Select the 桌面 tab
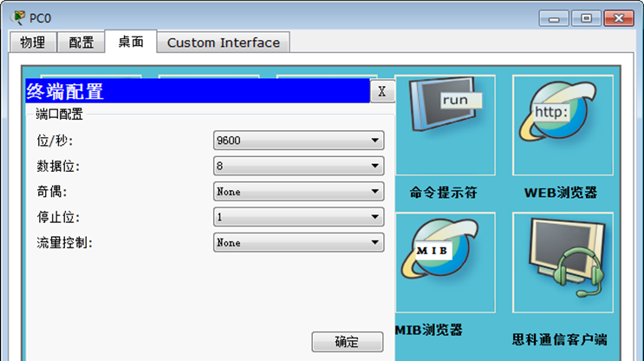Image resolution: width=644 pixels, height=361 pixels. [131, 42]
